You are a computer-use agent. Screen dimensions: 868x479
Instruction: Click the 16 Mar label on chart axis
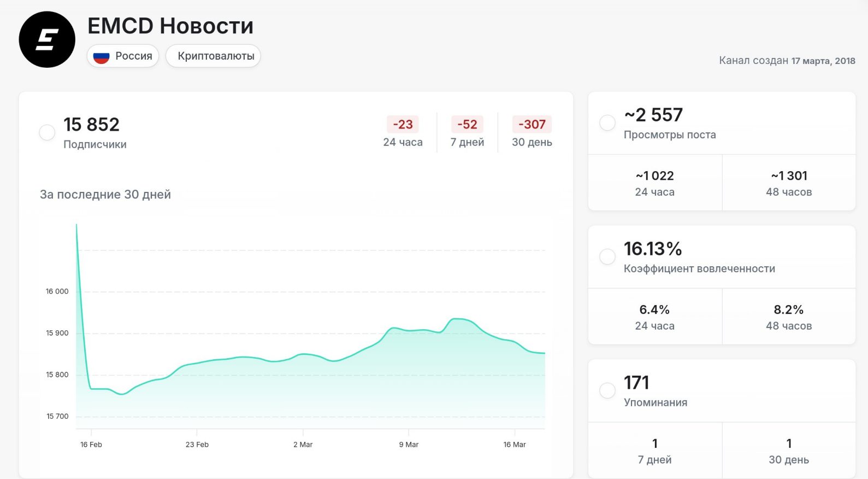(x=515, y=445)
